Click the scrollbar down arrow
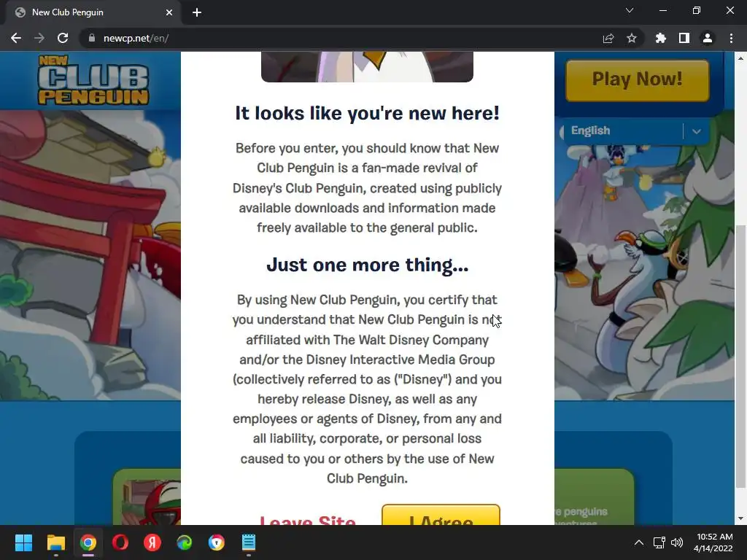Viewport: 747px width, 560px height. 740,518
